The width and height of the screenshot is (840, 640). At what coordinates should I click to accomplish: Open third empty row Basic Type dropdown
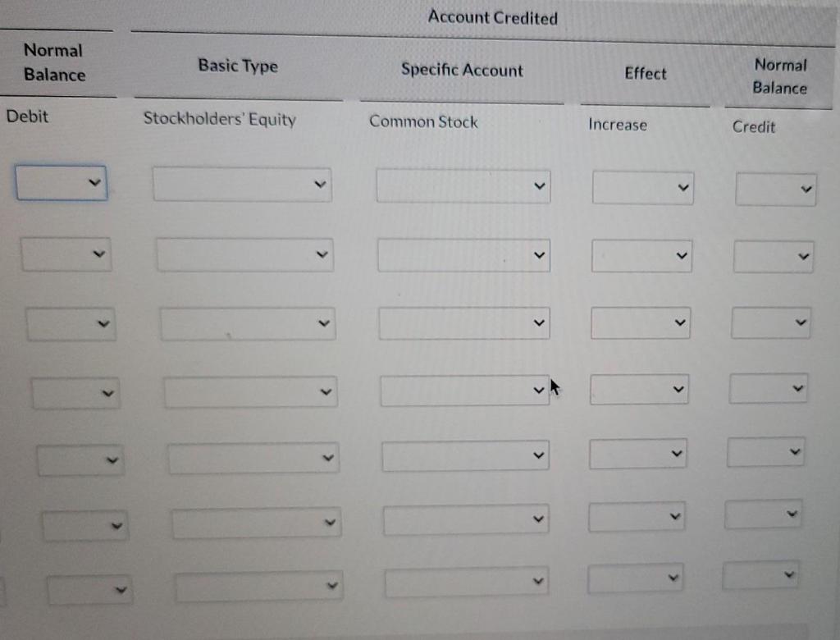pos(248,324)
